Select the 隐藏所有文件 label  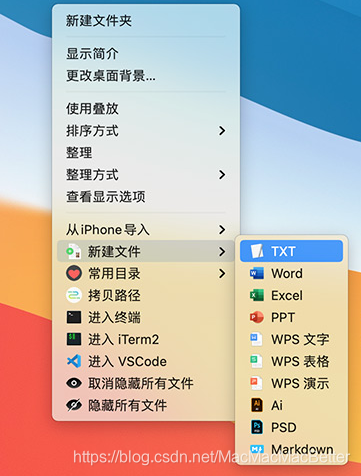pos(127,405)
